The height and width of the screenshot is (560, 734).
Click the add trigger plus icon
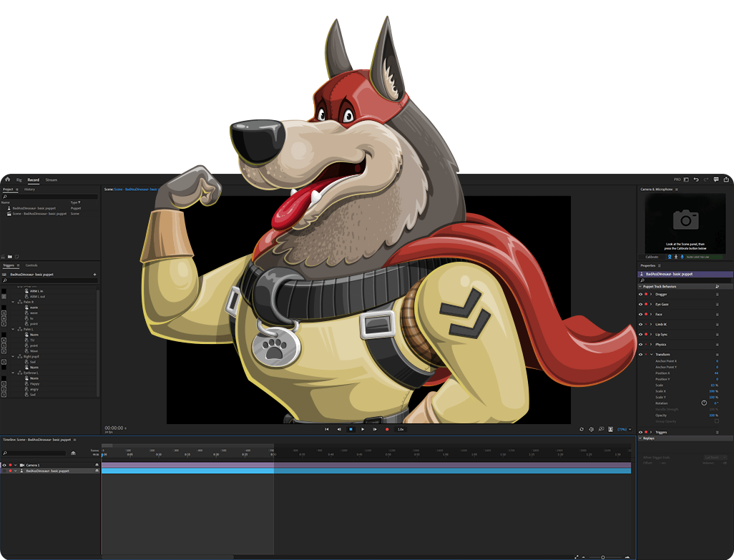click(94, 274)
